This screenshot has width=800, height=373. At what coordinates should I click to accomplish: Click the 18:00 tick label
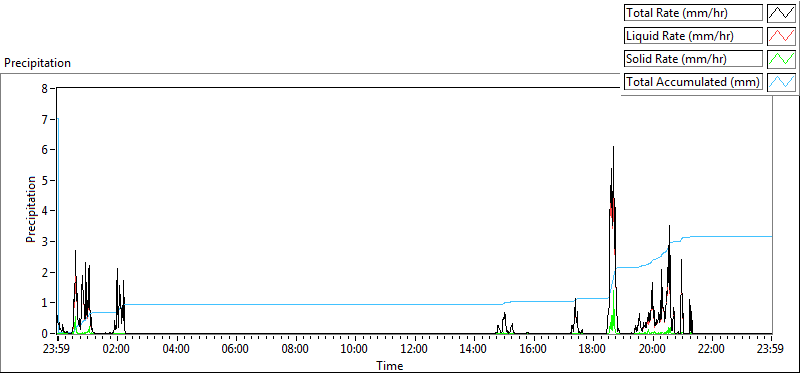tap(592, 349)
